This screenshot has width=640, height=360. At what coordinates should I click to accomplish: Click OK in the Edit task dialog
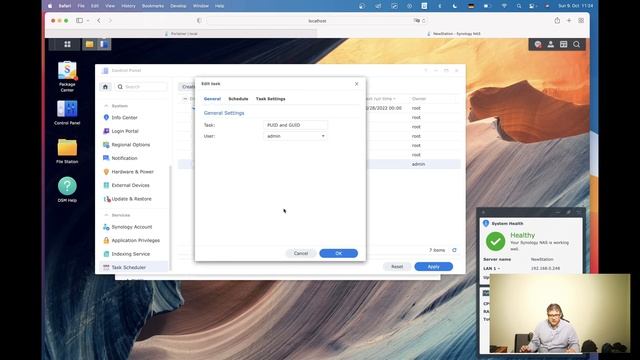(338, 253)
